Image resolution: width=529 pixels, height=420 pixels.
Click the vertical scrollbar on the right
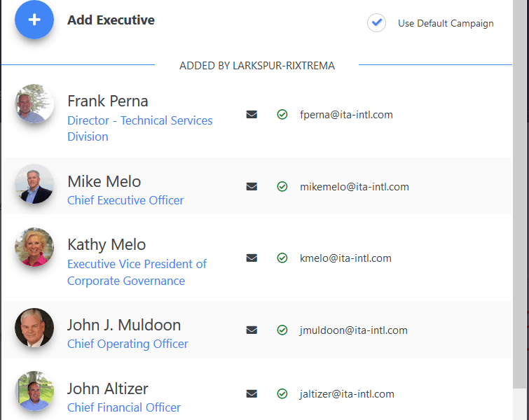click(519, 210)
